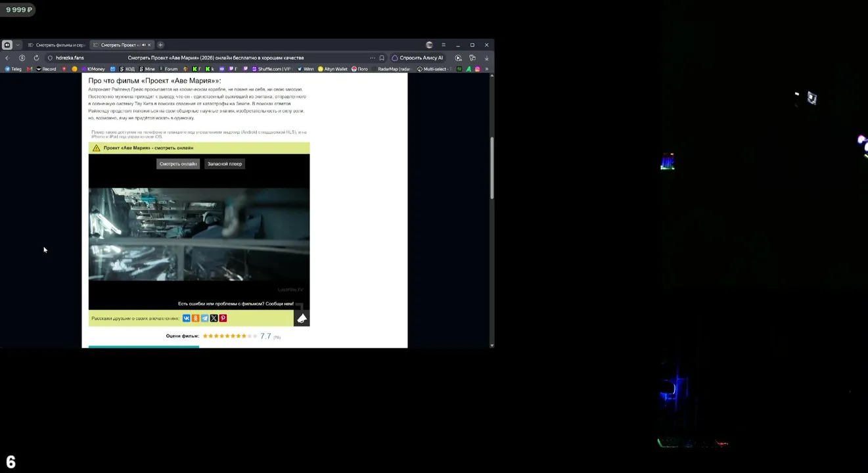Close the 'Смотреть Проект' tab
868x473 pixels.
tap(149, 45)
